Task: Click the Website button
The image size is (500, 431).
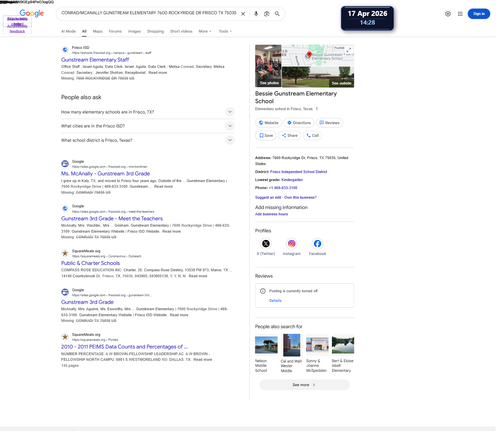Action: pyautogui.click(x=269, y=123)
